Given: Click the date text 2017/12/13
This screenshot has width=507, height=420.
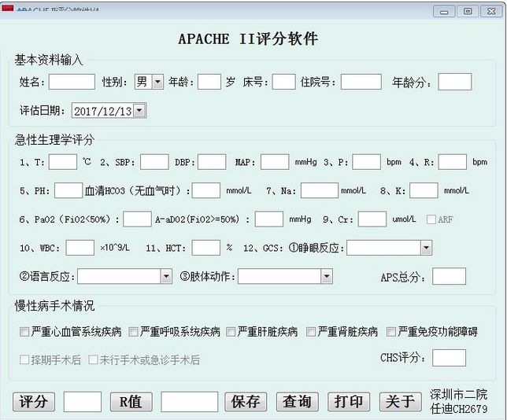Looking at the screenshot, I should 103,111.
